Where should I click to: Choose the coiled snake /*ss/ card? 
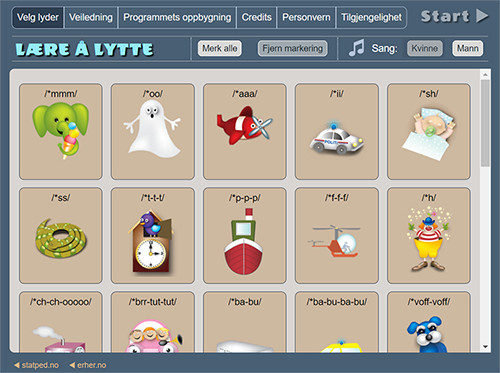click(61, 236)
